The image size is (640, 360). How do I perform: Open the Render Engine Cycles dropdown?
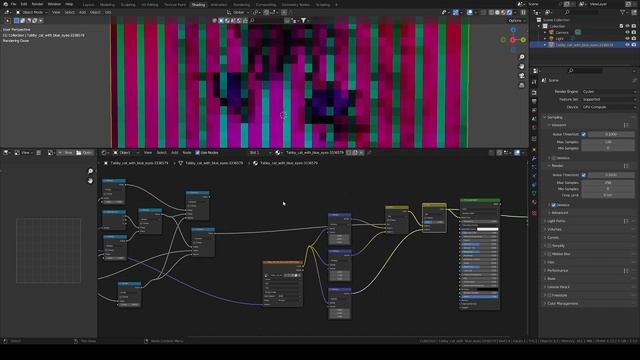click(x=609, y=91)
